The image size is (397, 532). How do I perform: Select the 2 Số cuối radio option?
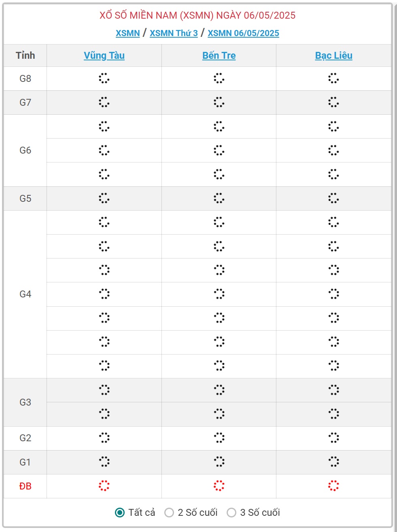[x=169, y=513]
